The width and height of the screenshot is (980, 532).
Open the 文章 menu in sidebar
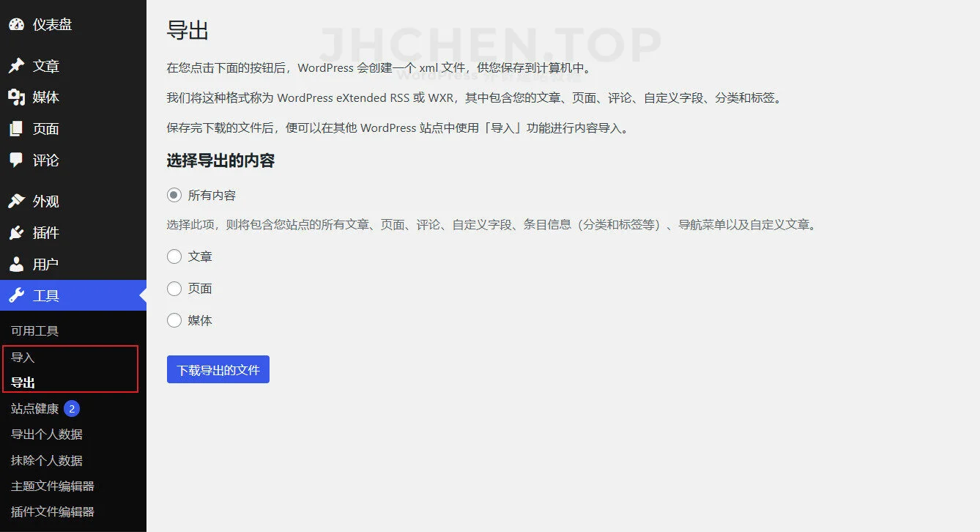46,66
